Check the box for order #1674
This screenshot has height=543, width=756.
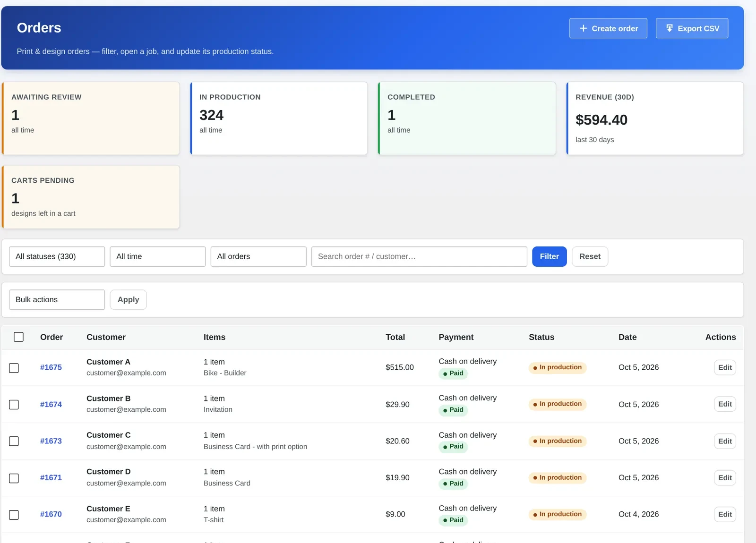pos(14,405)
